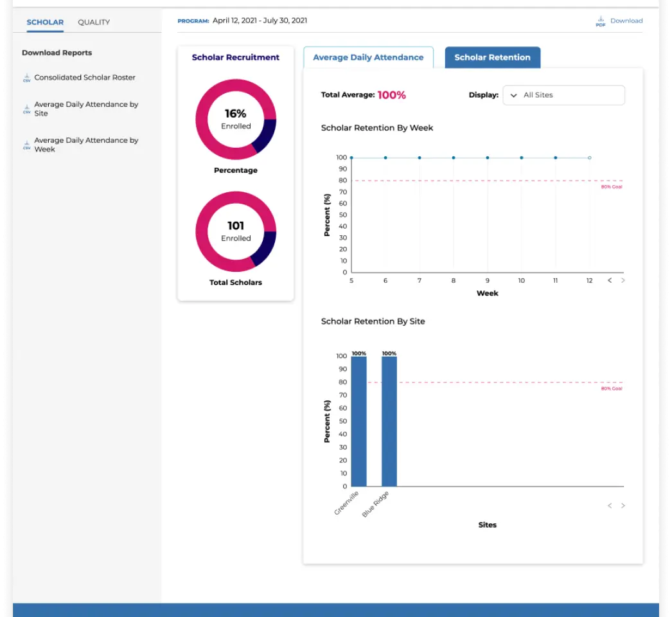The height and width of the screenshot is (617, 672).
Task: Click CSV icon for Attendance by Week
Action: pyautogui.click(x=26, y=145)
